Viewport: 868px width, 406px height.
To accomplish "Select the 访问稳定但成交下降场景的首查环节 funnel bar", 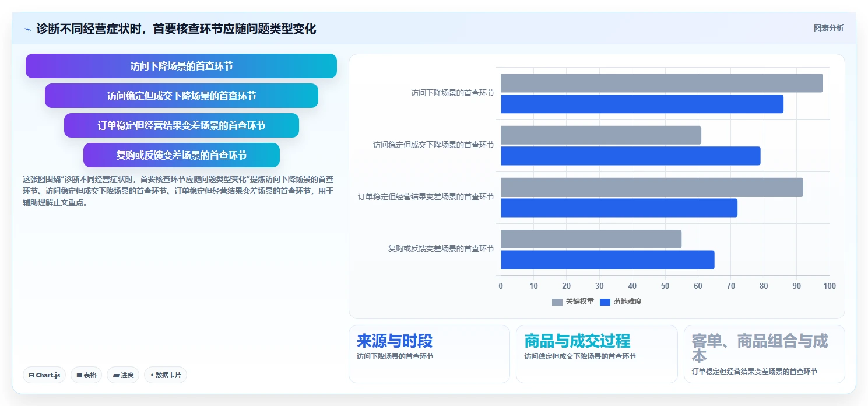I will (x=181, y=96).
